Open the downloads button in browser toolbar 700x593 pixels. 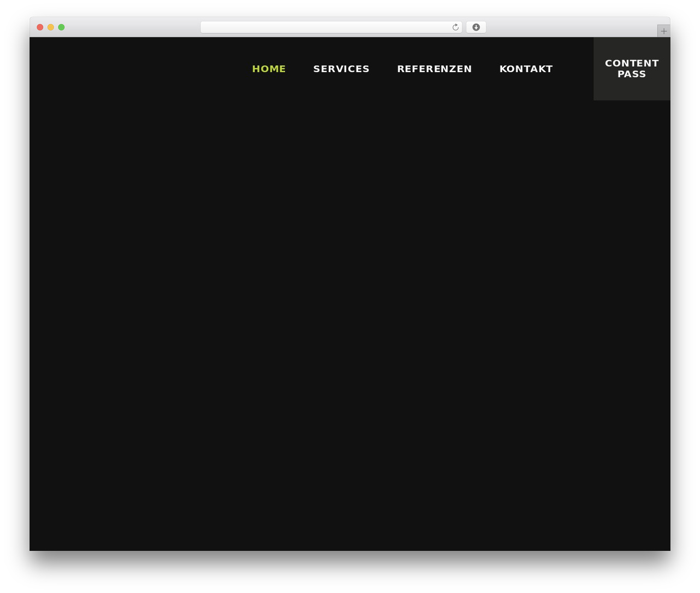pyautogui.click(x=476, y=27)
